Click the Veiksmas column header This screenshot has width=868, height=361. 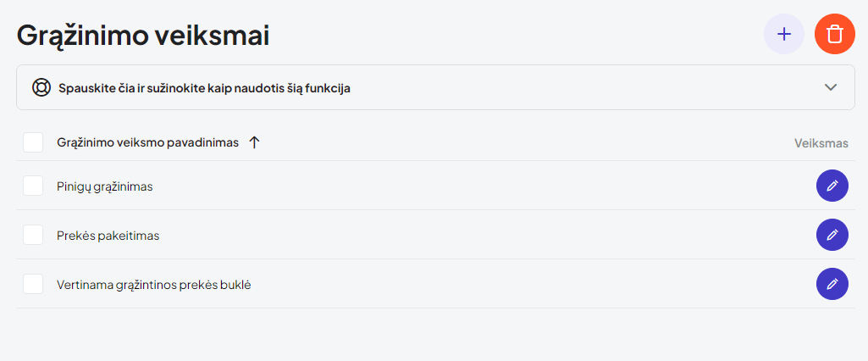821,143
